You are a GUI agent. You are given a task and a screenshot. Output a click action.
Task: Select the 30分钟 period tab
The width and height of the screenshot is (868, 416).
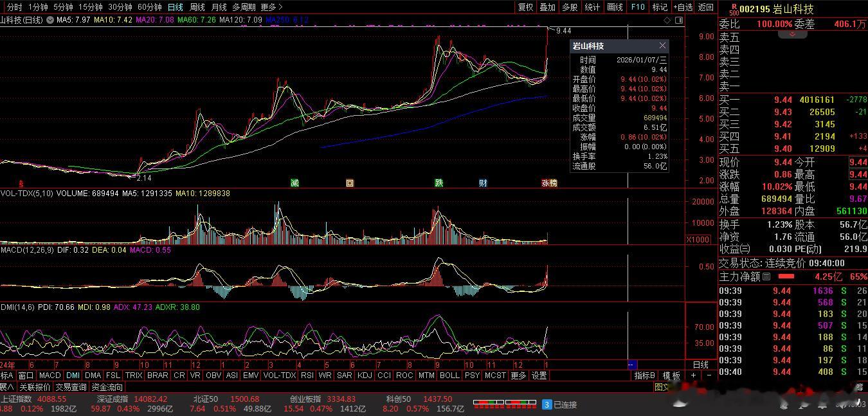(120, 7)
